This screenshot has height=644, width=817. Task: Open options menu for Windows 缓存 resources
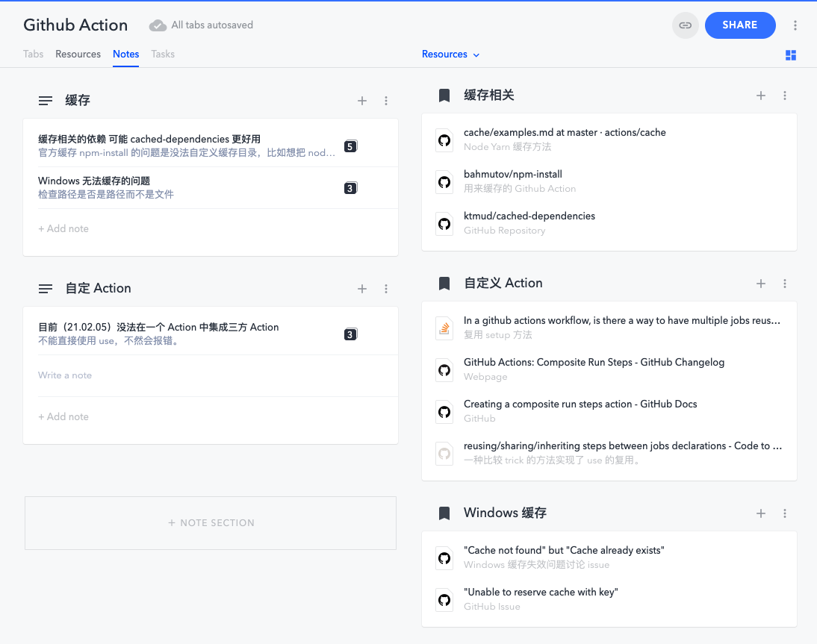(785, 513)
